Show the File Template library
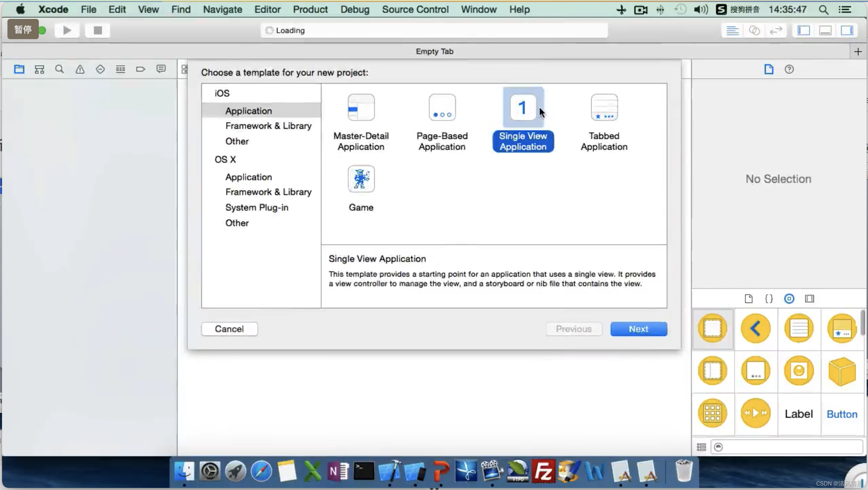The height and width of the screenshot is (490, 868). [748, 299]
